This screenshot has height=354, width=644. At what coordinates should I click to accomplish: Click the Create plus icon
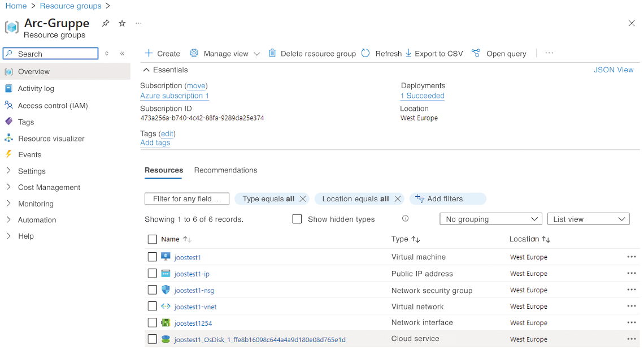click(149, 53)
